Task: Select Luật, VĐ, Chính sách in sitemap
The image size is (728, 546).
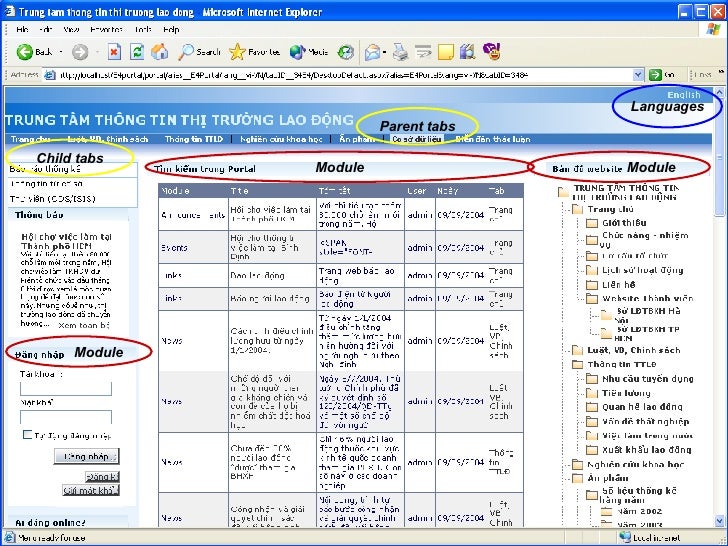Action: click(x=633, y=351)
